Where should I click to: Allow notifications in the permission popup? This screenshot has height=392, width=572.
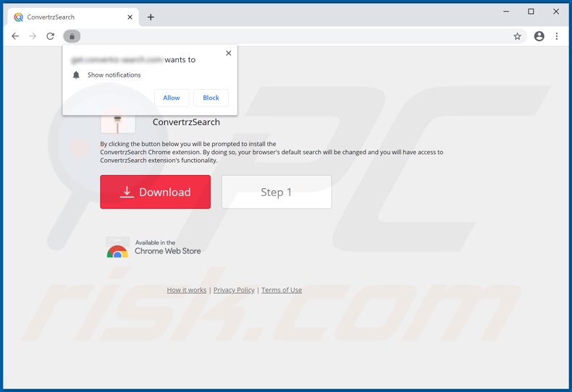[x=172, y=98]
